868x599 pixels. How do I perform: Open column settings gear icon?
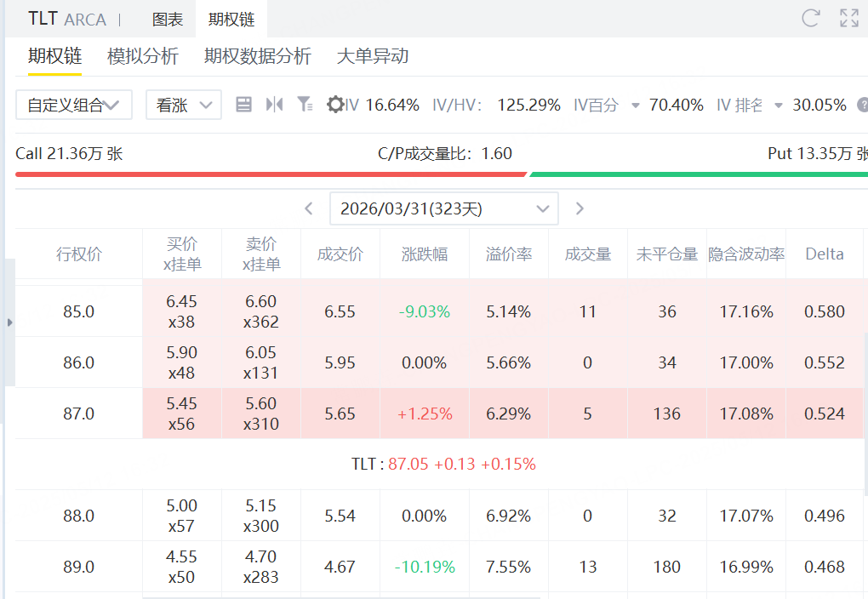coord(335,105)
